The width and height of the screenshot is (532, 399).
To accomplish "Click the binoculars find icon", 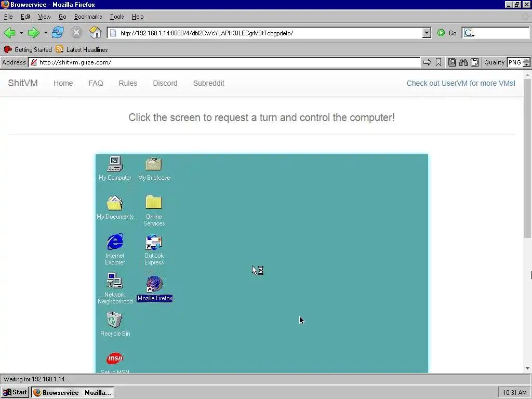I will pos(463,62).
